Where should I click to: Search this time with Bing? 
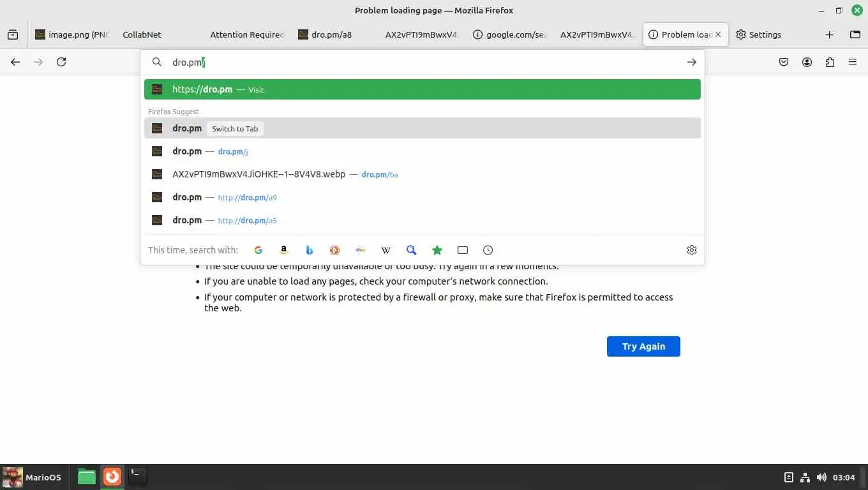click(x=310, y=250)
